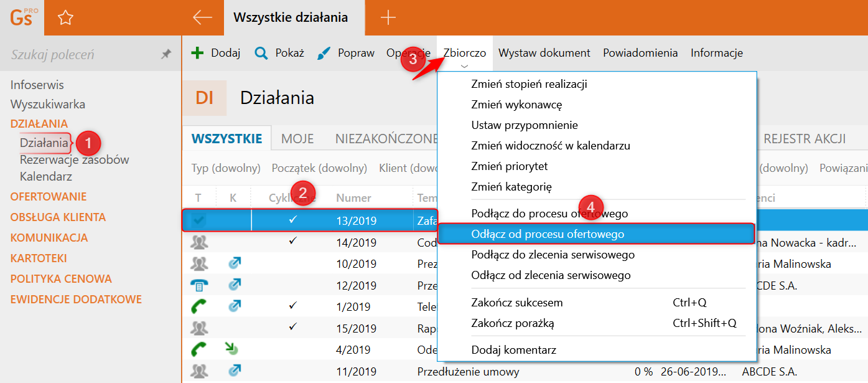868x383 pixels.
Task: Open a new tab with plus icon
Action: click(388, 18)
